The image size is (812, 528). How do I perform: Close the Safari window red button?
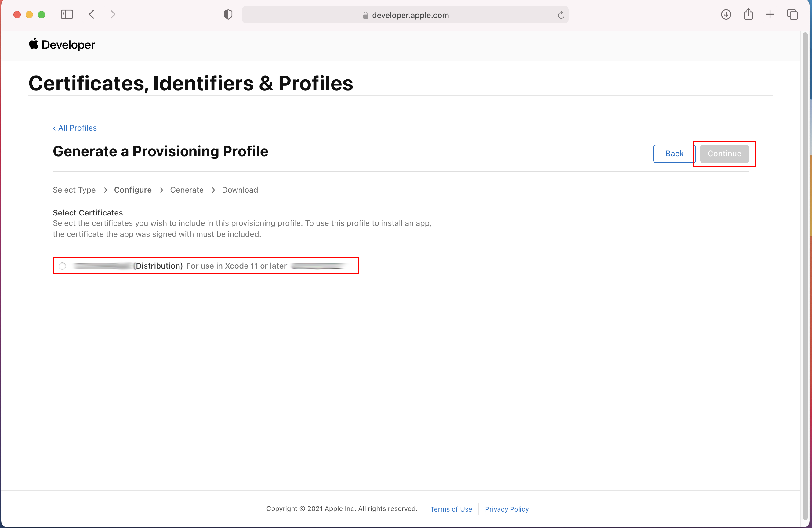coord(17,15)
